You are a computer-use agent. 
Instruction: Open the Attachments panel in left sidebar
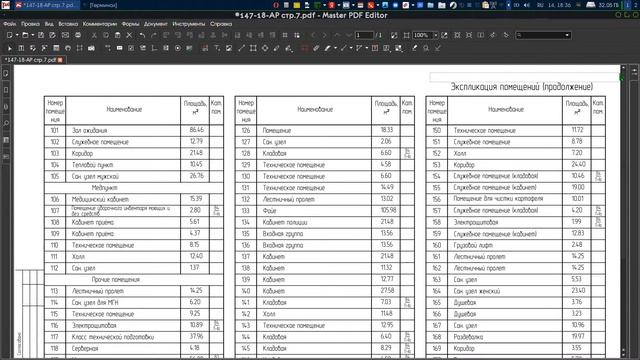tap(6, 107)
